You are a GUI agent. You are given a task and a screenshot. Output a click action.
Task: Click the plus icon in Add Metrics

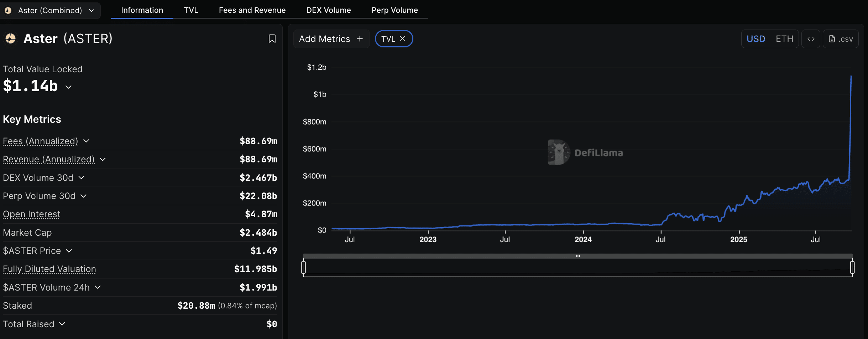[360, 39]
